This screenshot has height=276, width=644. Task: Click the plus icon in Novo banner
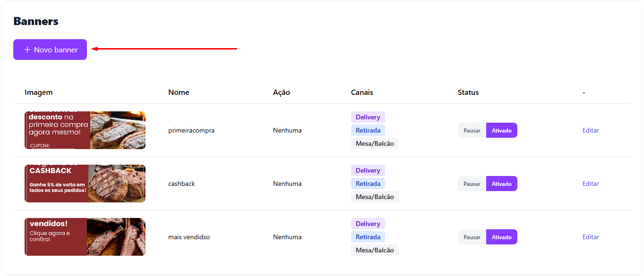pos(27,50)
